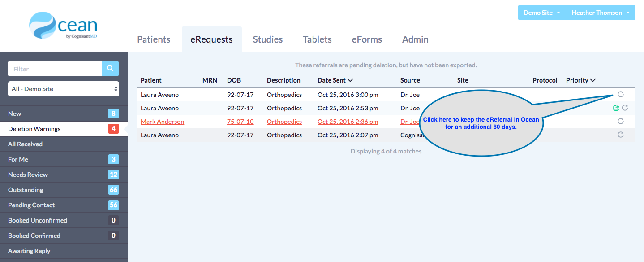This screenshot has width=644, height=262.
Task: Extend the Mark Anderson referral with refresh icon
Action: pos(620,121)
